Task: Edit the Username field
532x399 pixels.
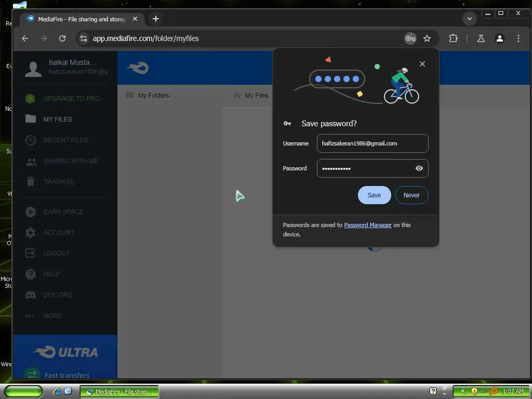Action: point(373,143)
